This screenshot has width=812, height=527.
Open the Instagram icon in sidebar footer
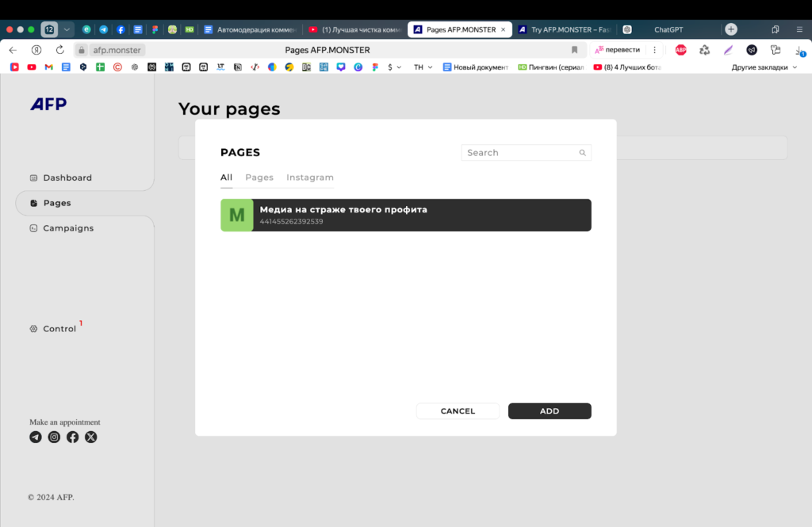(x=54, y=437)
